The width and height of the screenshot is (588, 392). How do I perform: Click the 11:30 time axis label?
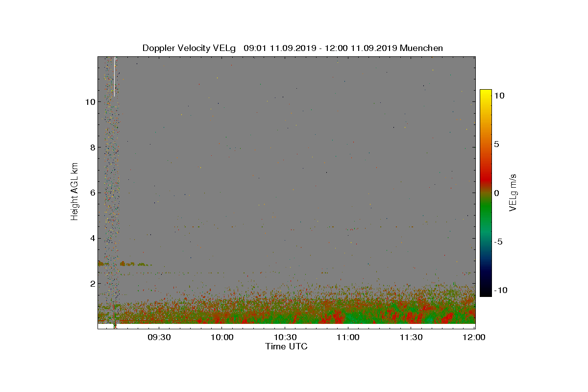pos(412,337)
